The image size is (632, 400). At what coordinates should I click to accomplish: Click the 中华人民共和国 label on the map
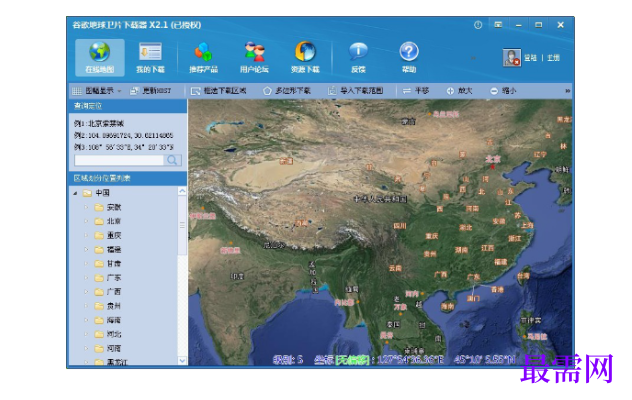tap(380, 199)
